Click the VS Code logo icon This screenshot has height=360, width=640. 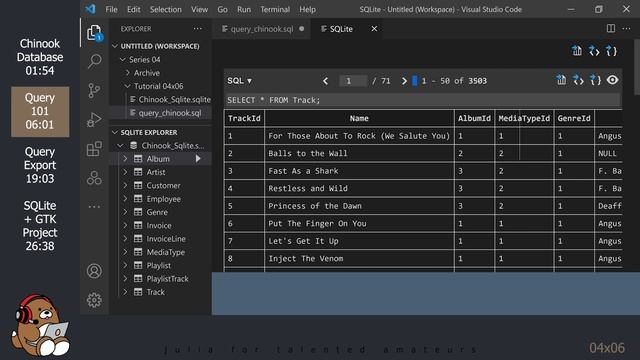coord(90,9)
